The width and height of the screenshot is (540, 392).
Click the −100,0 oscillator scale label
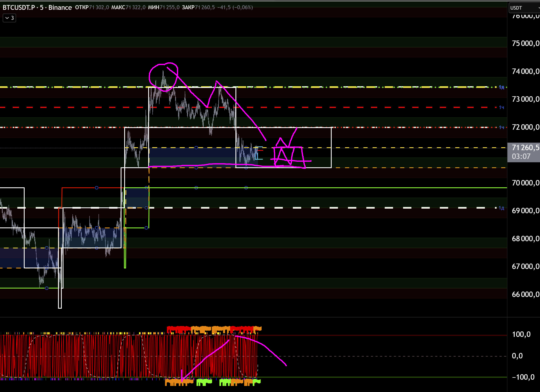[523, 377]
